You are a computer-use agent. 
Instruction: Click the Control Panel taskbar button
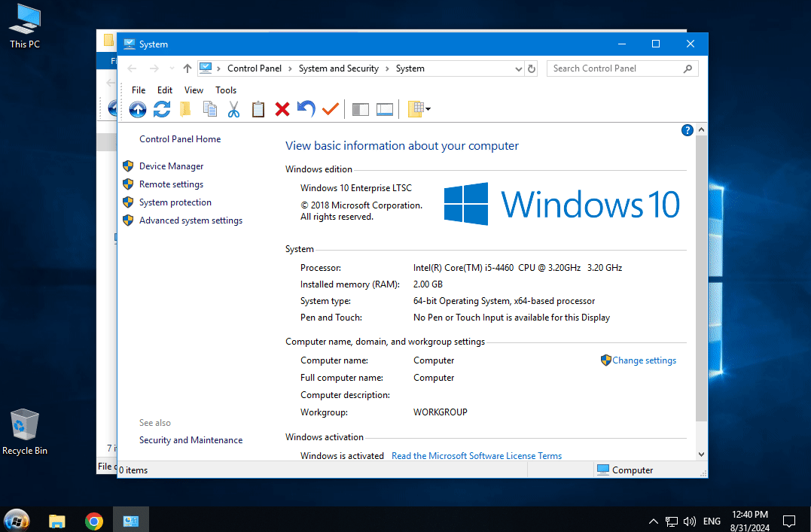[131, 520]
